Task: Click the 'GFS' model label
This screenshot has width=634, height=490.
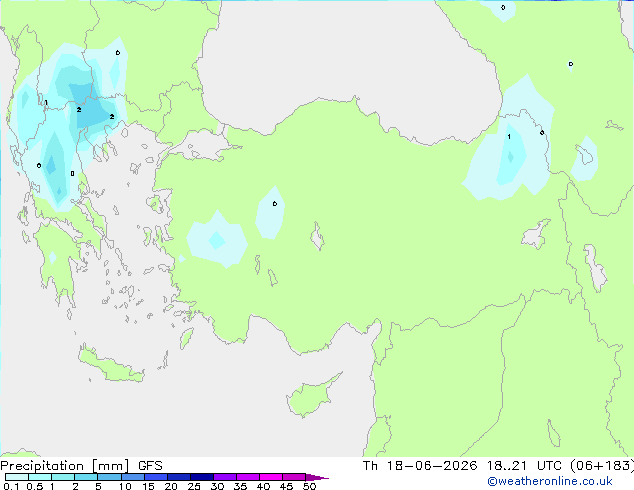Action: coord(150,466)
